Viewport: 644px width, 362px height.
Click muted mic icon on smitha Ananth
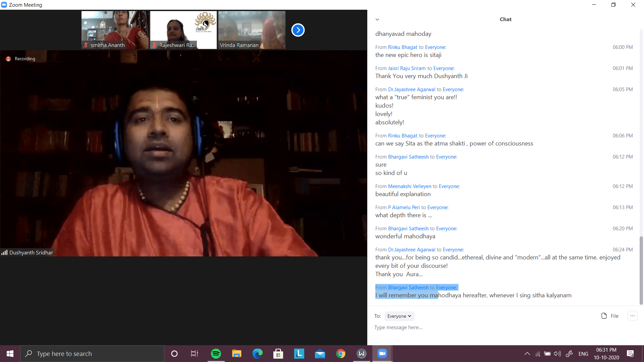coord(86,45)
